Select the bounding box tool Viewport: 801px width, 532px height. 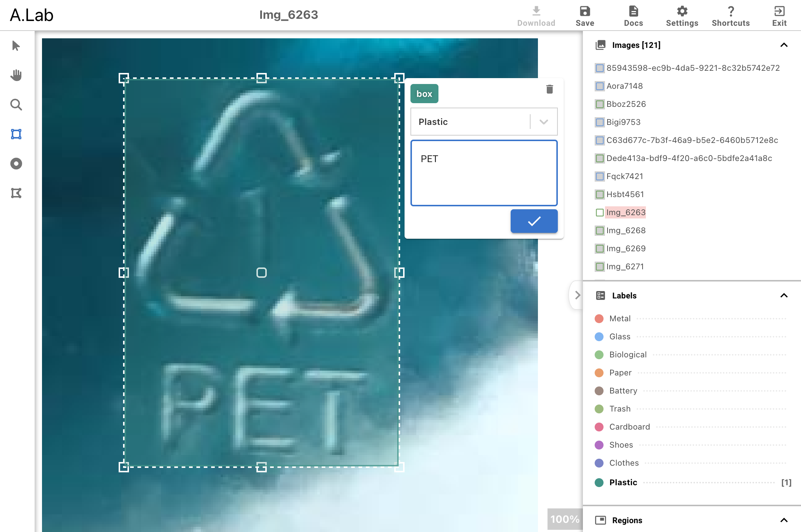(16, 134)
